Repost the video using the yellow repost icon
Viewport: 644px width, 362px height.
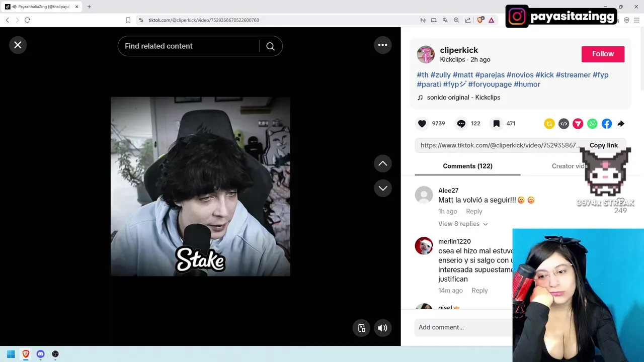point(549,124)
